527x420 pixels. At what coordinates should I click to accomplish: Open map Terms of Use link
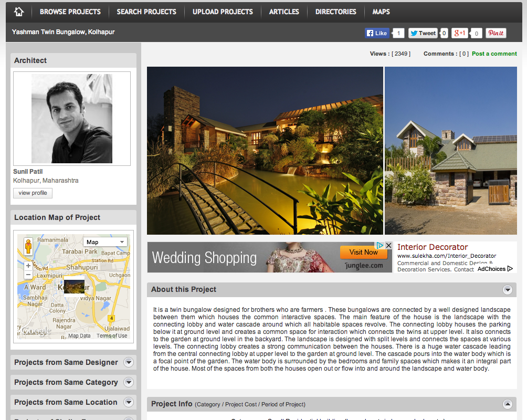click(x=112, y=335)
